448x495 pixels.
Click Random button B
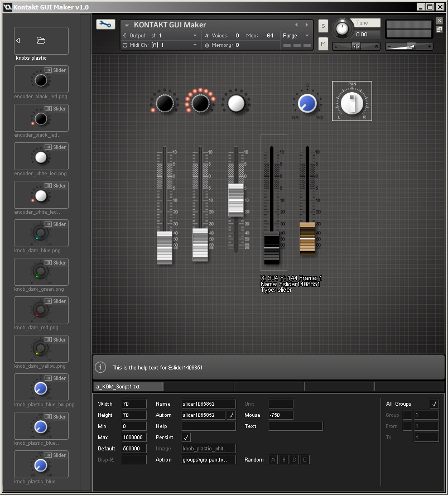click(283, 460)
